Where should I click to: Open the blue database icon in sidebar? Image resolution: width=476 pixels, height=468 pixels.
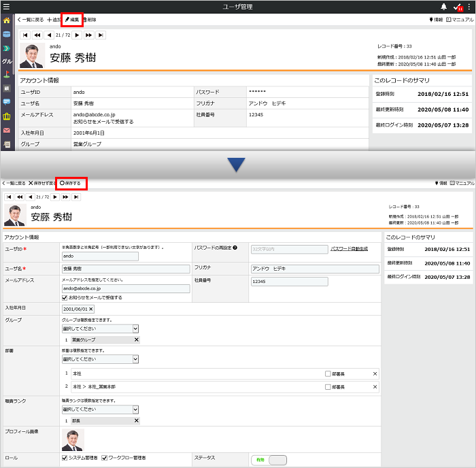[x=7, y=34]
